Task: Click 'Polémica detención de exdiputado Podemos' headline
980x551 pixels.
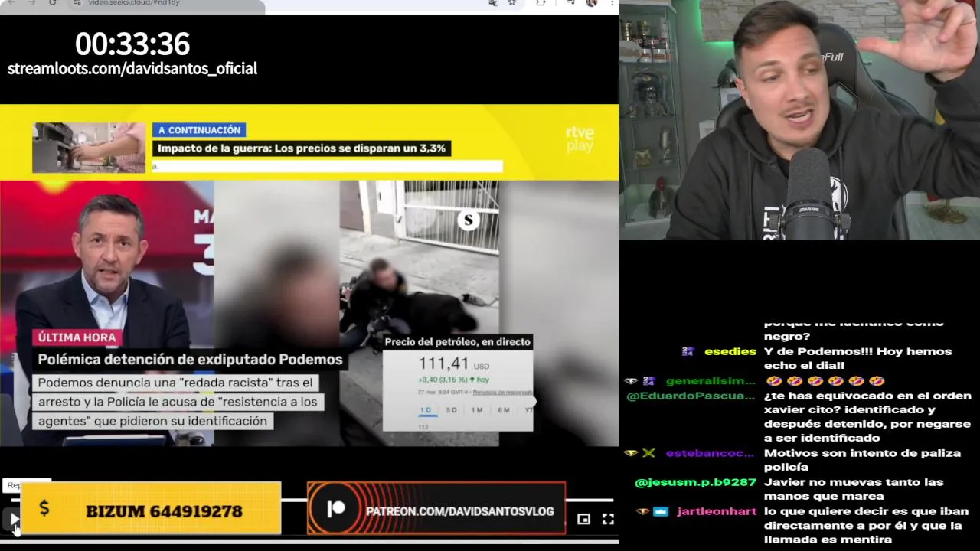Action: pos(190,359)
